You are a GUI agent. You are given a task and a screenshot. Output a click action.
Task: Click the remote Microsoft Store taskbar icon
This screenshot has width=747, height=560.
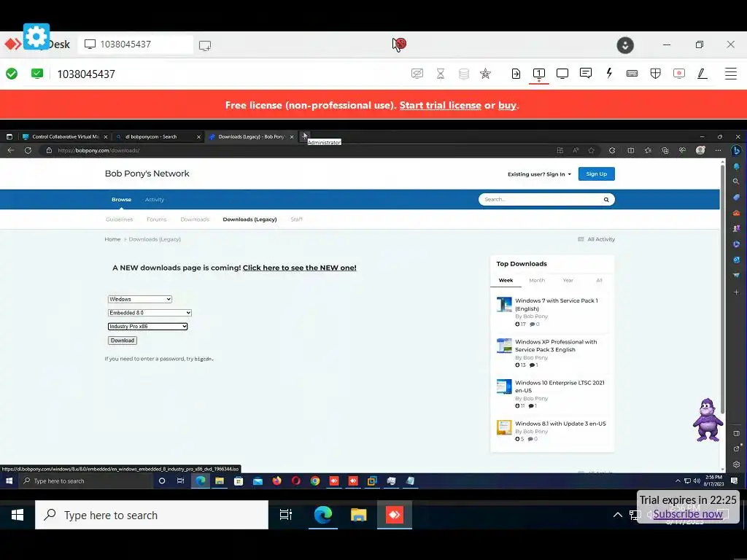tap(239, 481)
